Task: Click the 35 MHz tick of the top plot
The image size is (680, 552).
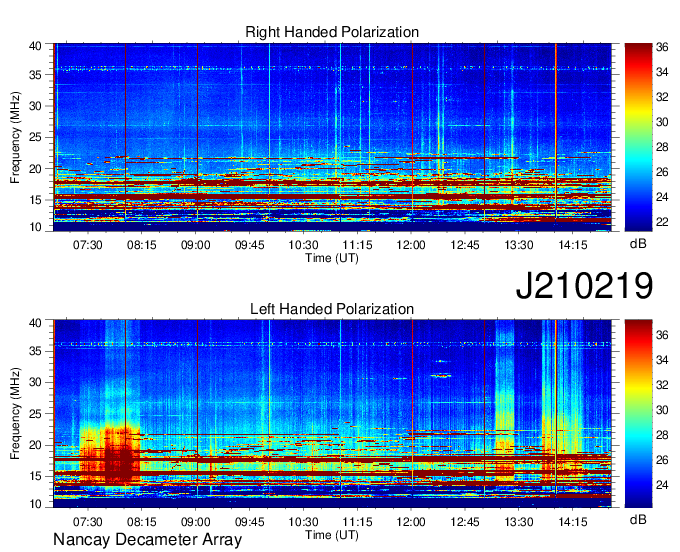Action: pos(35,75)
